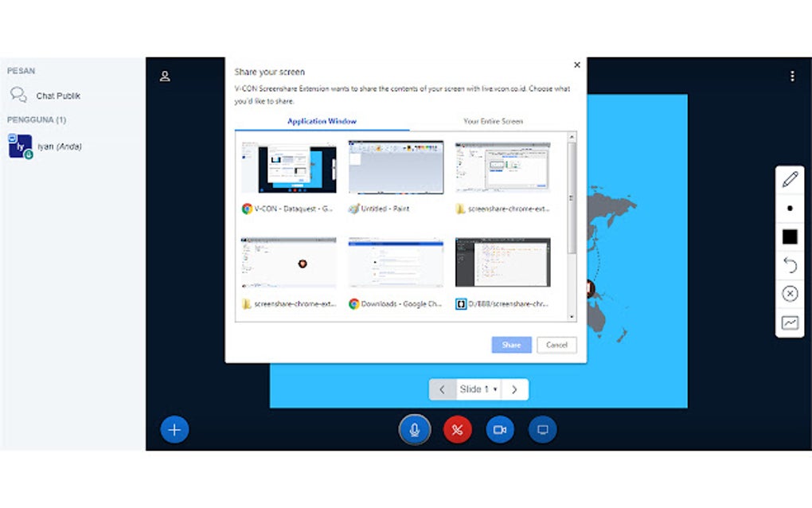Enable the multi-user whiteboard mode

click(789, 323)
